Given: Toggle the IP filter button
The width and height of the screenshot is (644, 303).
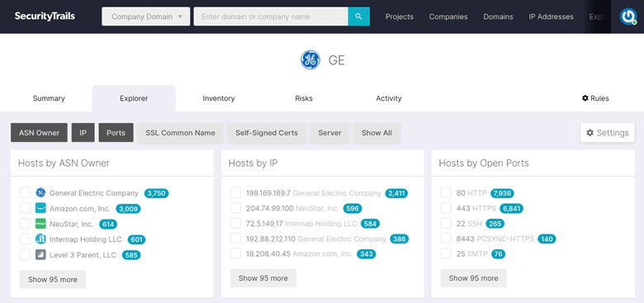Looking at the screenshot, I should (x=83, y=133).
